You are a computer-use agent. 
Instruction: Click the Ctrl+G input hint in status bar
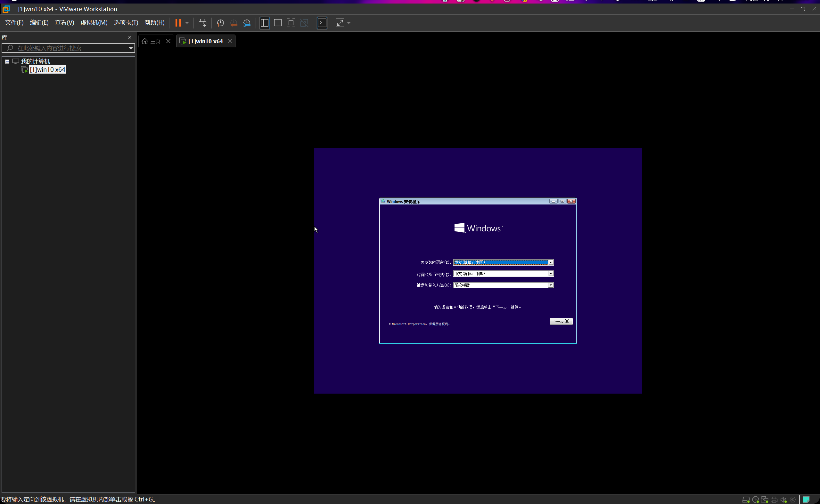click(79, 499)
